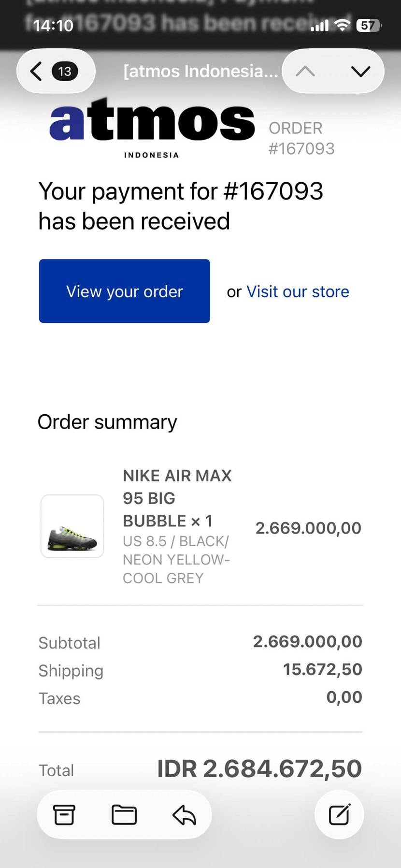Tap the cellular signal bars
Image resolution: width=401 pixels, height=868 pixels.
click(319, 25)
